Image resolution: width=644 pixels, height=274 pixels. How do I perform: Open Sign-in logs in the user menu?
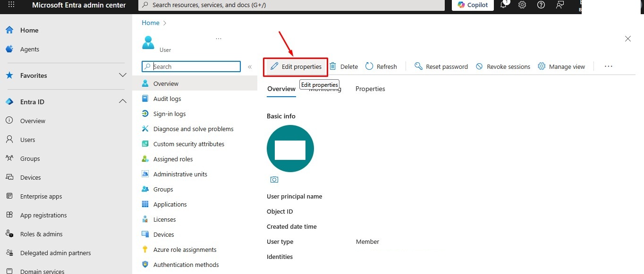[x=169, y=114]
